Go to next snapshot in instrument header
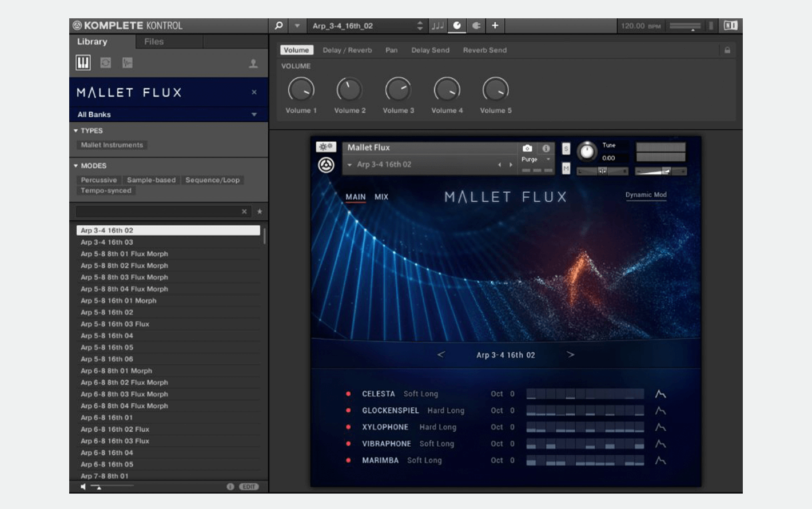Image resolution: width=812 pixels, height=509 pixels. [x=511, y=165]
